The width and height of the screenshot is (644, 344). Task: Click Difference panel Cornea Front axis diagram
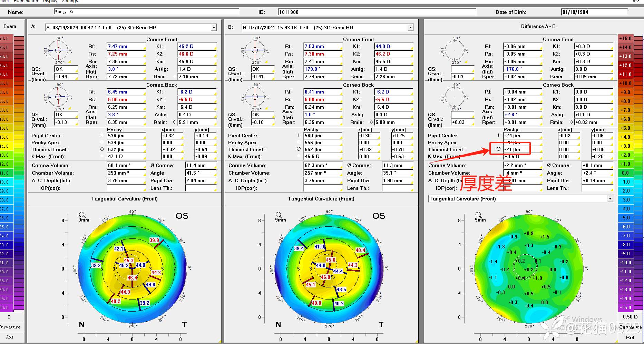455,50
